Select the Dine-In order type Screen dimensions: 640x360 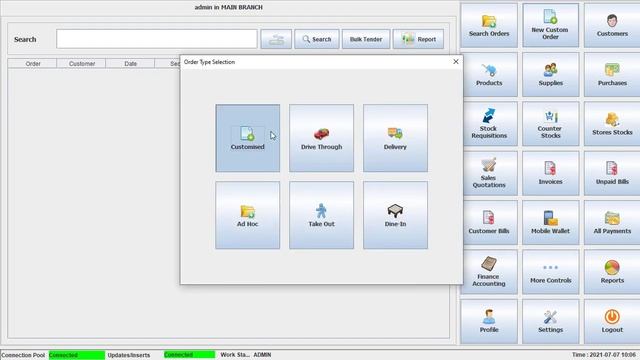click(x=395, y=215)
